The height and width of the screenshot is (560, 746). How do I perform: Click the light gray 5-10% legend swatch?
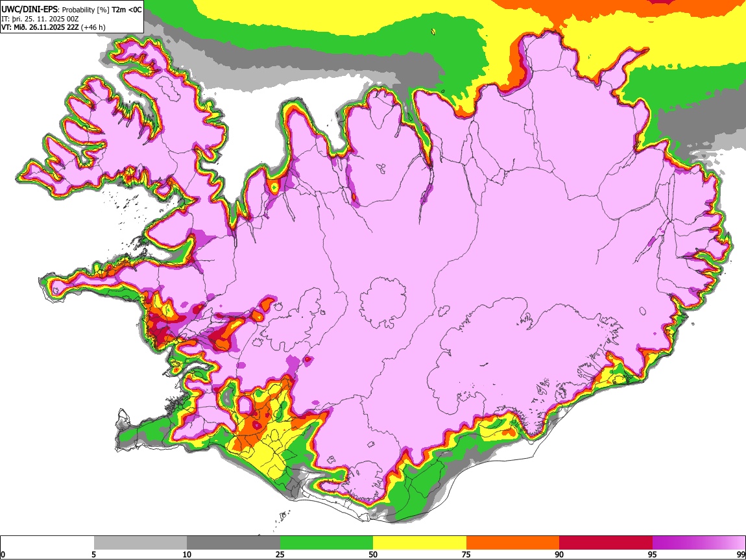[x=140, y=543]
